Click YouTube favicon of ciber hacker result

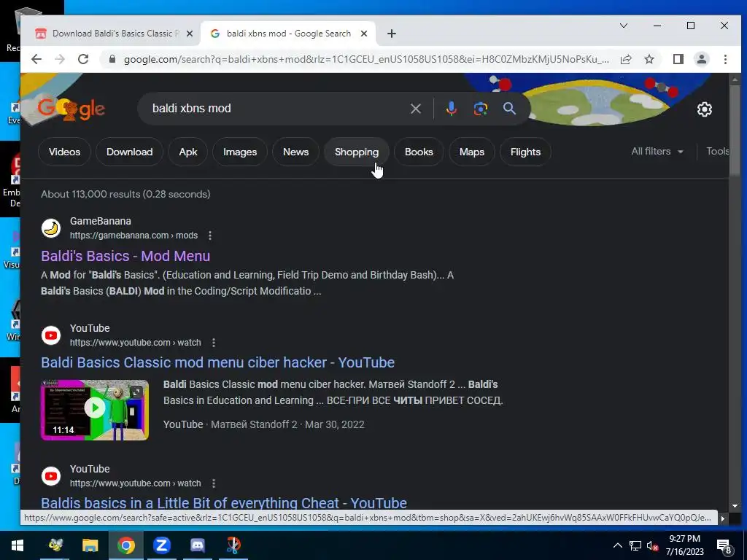[x=51, y=335]
